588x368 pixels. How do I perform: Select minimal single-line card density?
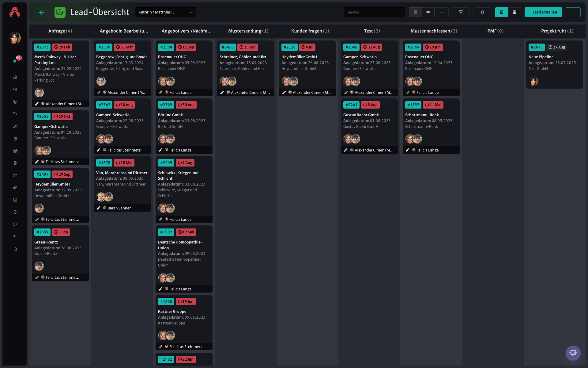(441, 12)
